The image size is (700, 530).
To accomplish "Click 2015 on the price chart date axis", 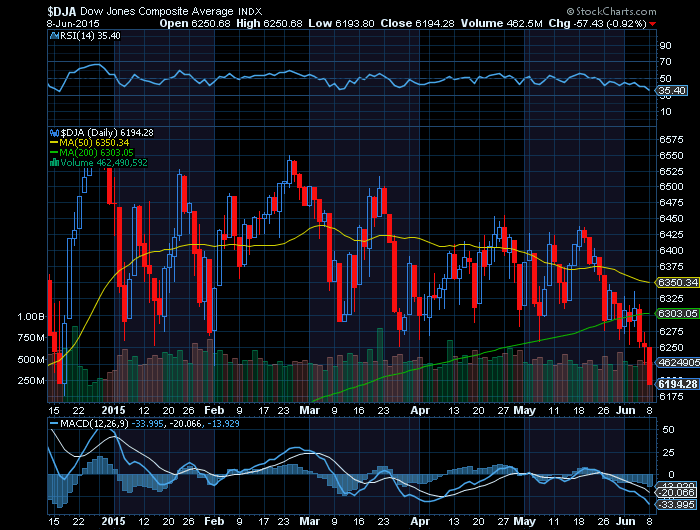I will coord(113,410).
